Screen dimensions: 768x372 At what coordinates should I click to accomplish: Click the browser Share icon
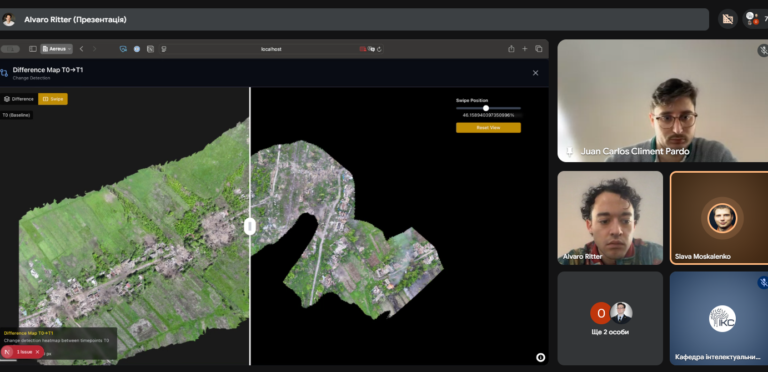tap(511, 49)
